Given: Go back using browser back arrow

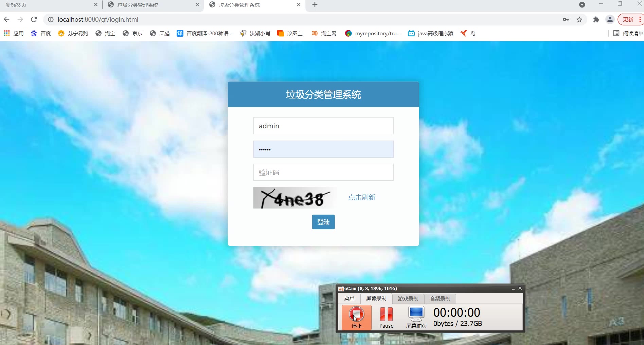Looking at the screenshot, I should [6, 19].
